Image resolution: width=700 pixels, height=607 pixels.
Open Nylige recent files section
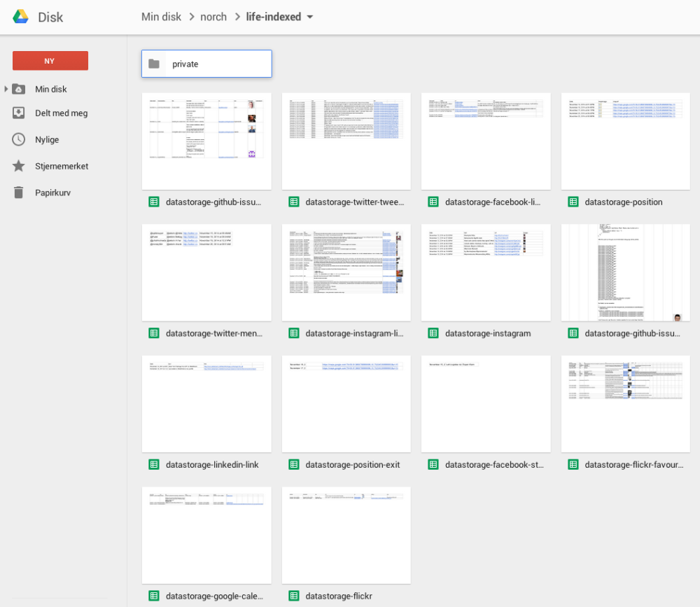(x=47, y=139)
